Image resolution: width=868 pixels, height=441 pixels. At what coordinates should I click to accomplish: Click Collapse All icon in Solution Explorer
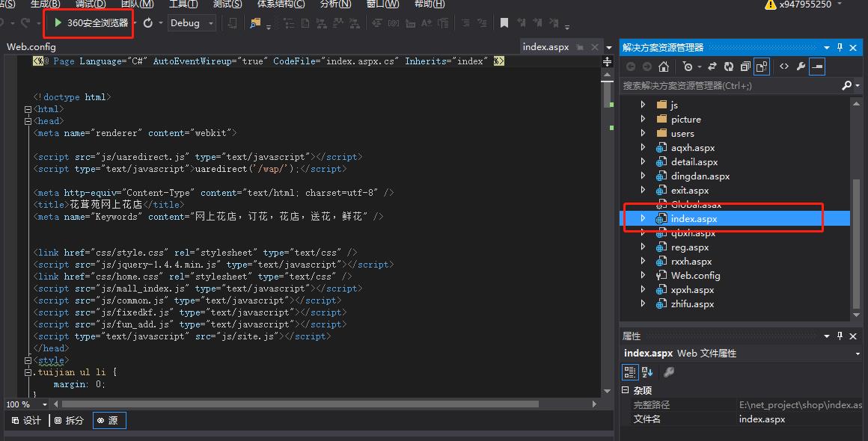tap(745, 67)
